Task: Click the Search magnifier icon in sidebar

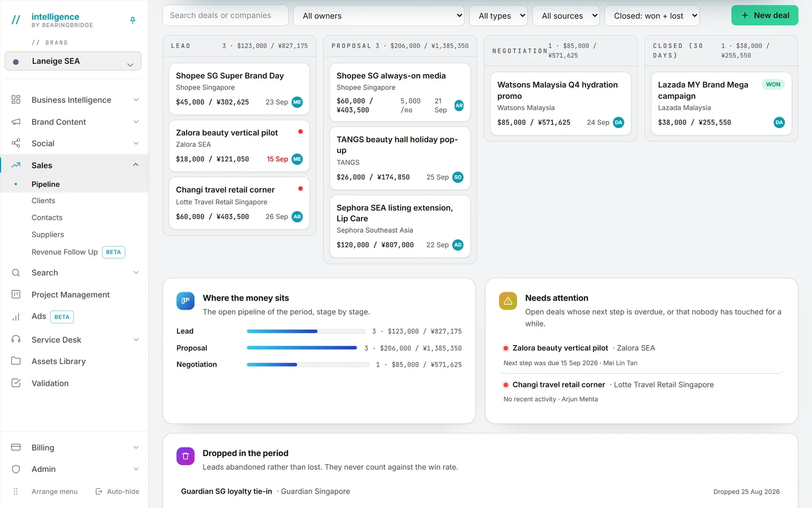Action: 16,273
